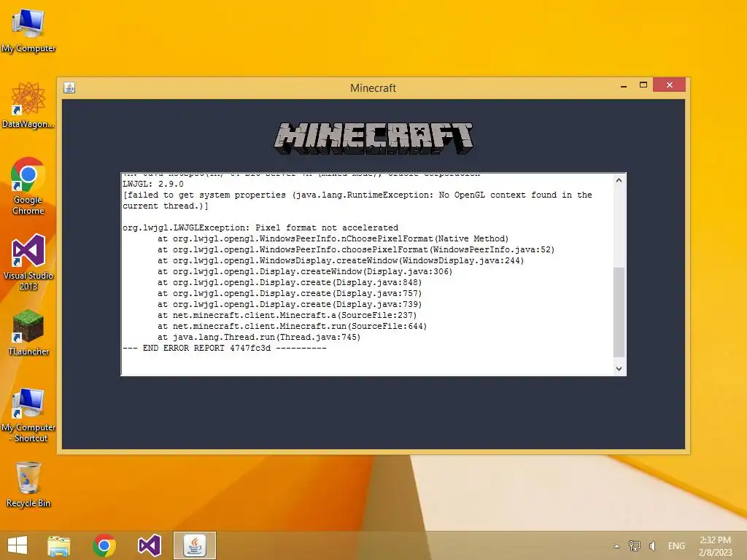Viewport: 747px width, 560px height.
Task: Maximize the Minecraft window
Action: (643, 85)
